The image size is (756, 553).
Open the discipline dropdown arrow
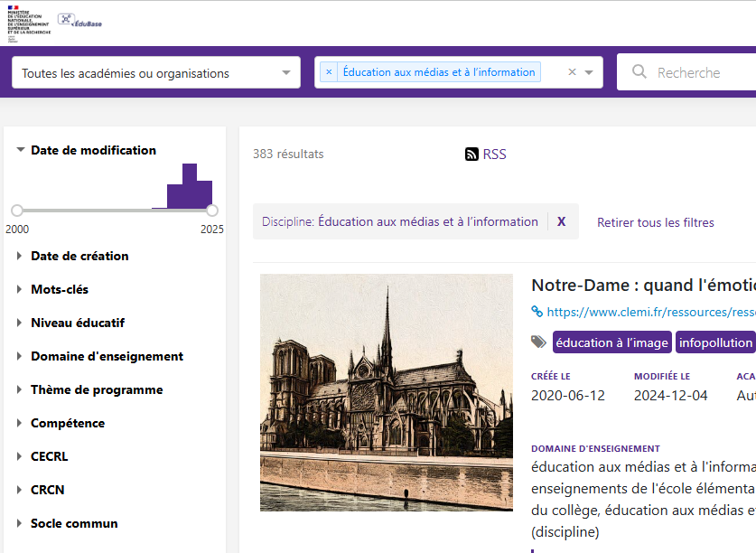pyautogui.click(x=589, y=72)
